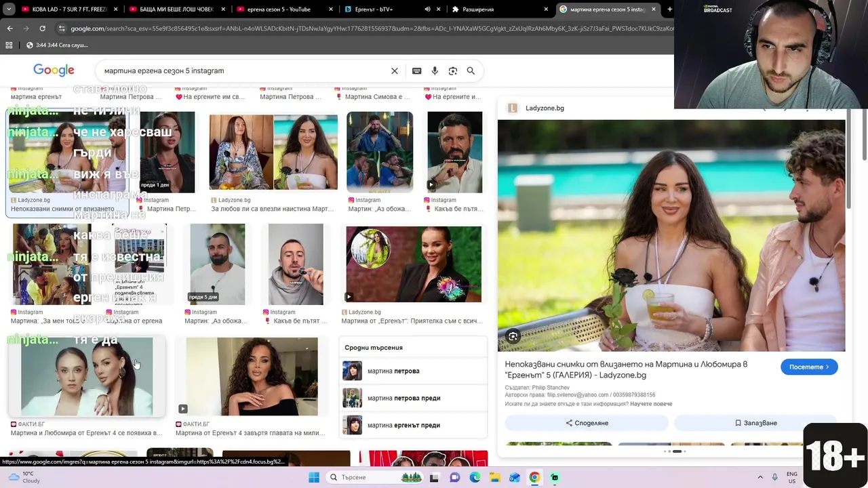Open Научете повече link
The height and width of the screenshot is (488, 868).
pyautogui.click(x=651, y=404)
